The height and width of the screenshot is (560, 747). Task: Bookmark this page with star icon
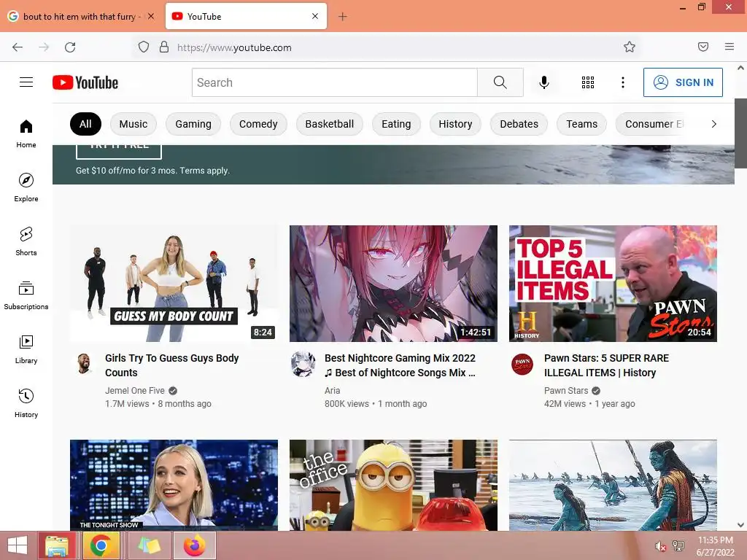(x=630, y=47)
